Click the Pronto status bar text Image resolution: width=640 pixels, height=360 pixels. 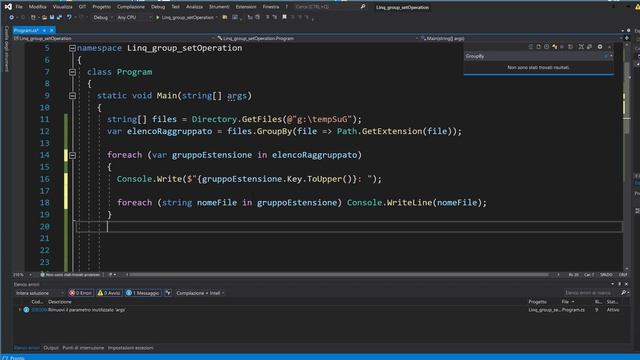pyautogui.click(x=17, y=358)
